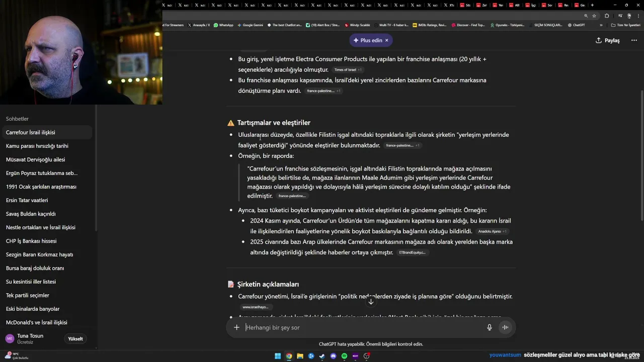Open the Ersin Tatar vaatleri chat
The width and height of the screenshot is (644, 362).
[x=46, y=200]
